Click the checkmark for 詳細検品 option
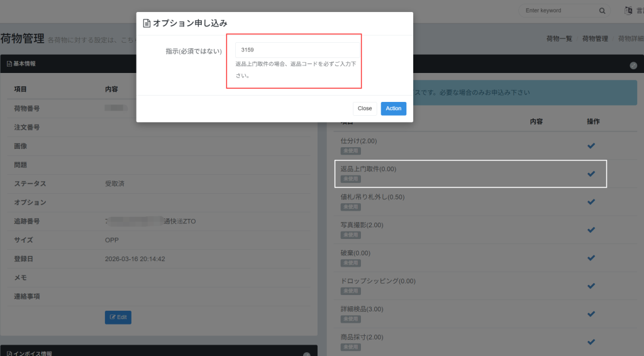This screenshot has width=644, height=356. 591,314
